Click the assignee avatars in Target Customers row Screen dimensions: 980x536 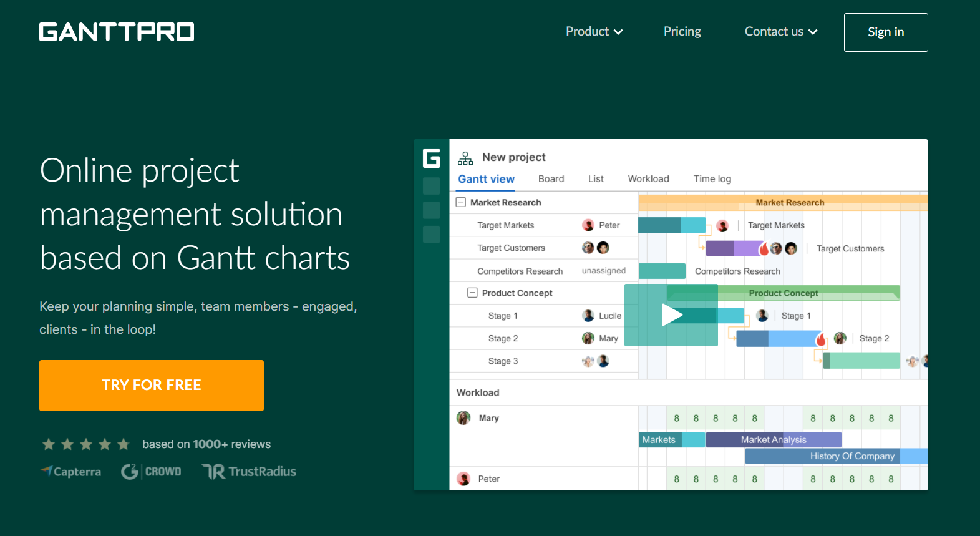pos(595,248)
